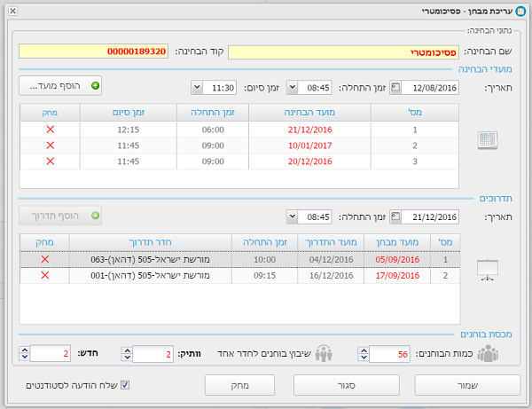Screen dimensions: 532x409
Task: Decrease the ותיק examiners value
Action: click(127, 357)
